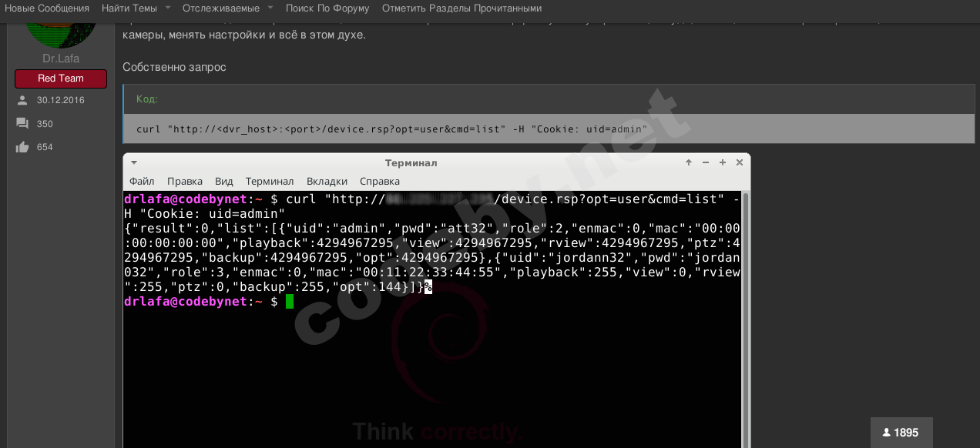Open the Вид menu in terminal
980x448 pixels.
(224, 181)
